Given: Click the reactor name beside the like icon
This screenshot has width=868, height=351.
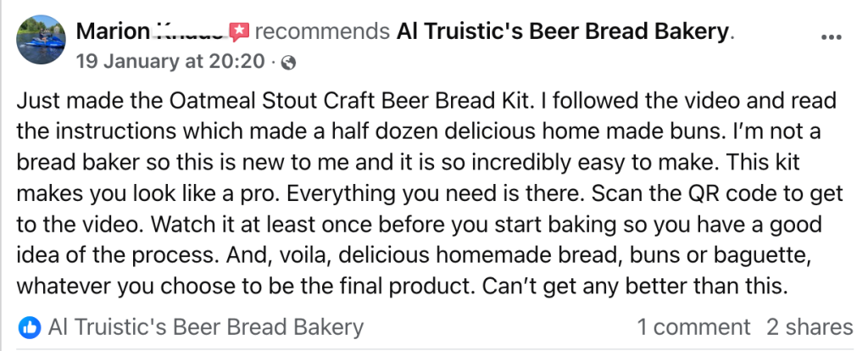Looking at the screenshot, I should tap(206, 327).
